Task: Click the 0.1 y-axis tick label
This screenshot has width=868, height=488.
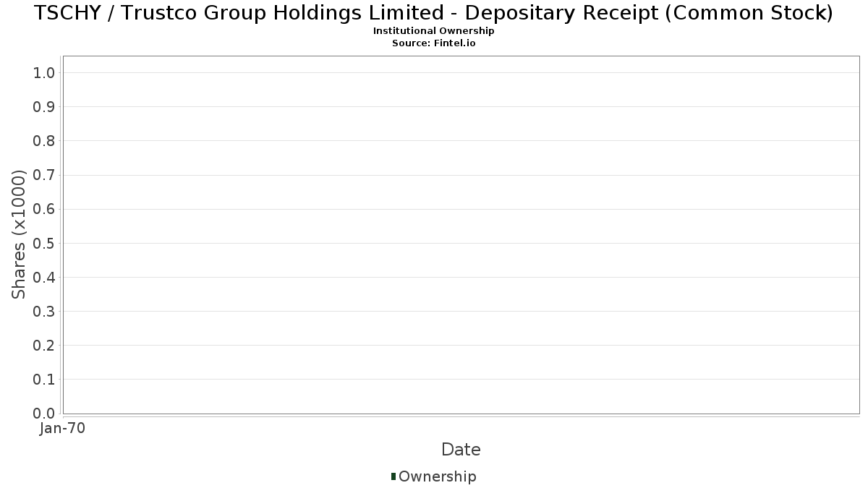Action: (44, 380)
